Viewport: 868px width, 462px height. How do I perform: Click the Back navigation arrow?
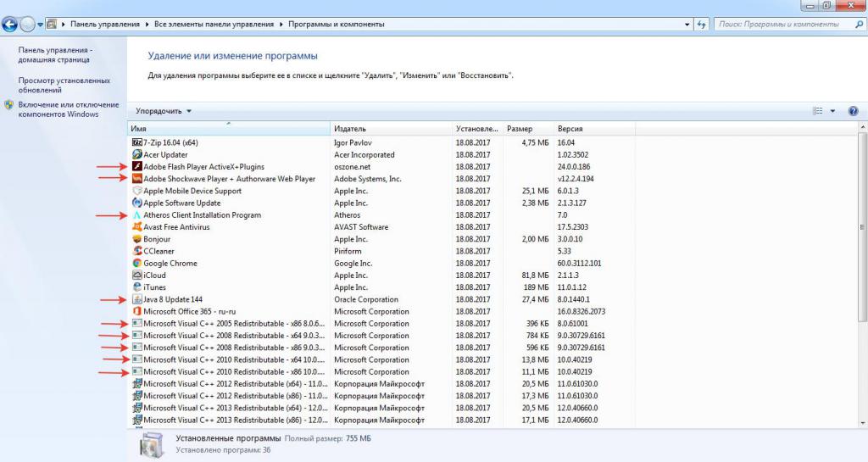pos(11,25)
